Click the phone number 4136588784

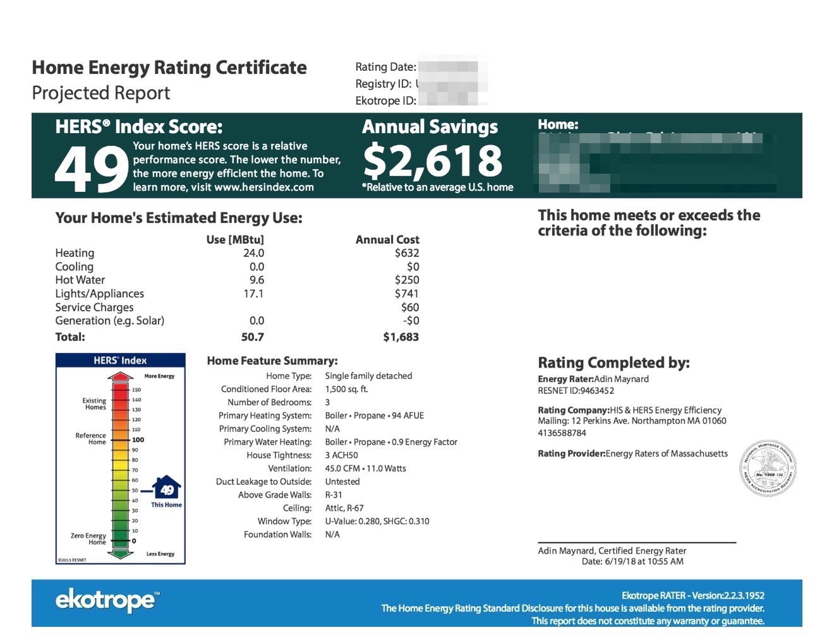[x=562, y=433]
